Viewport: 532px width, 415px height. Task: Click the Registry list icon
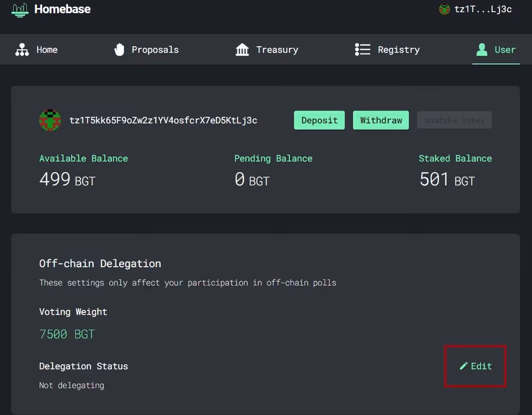[362, 49]
